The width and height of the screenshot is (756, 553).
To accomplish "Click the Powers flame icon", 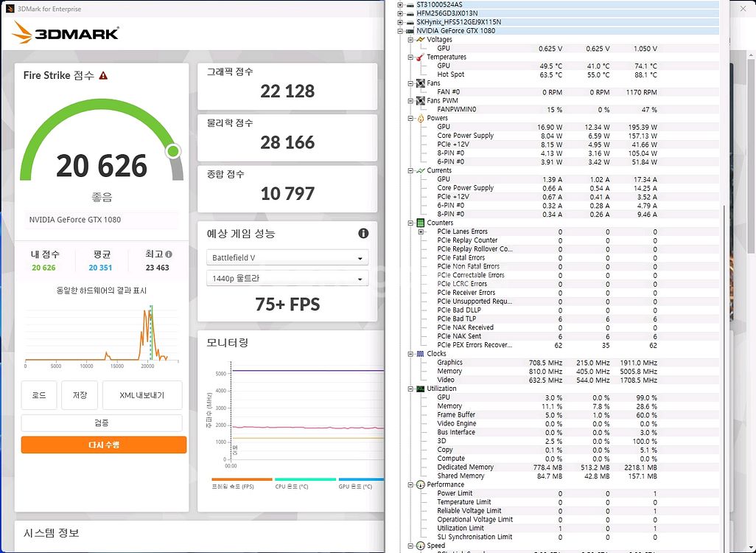I will click(421, 118).
